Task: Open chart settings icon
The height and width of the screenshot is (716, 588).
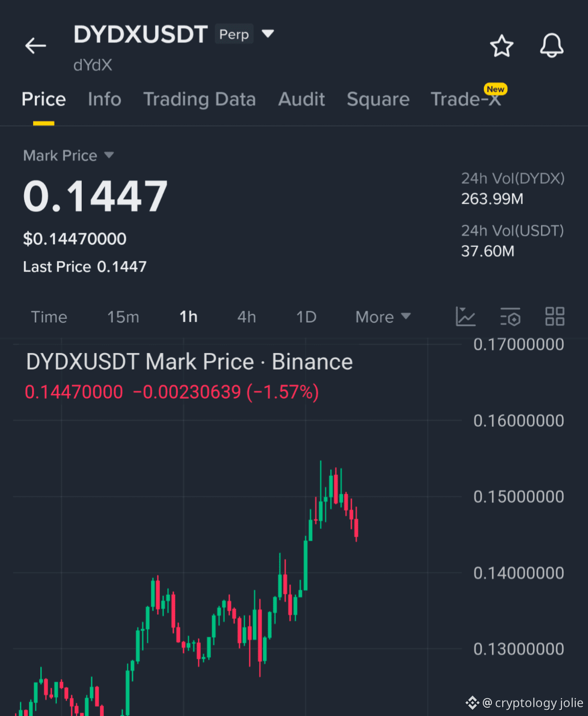Action: 510,316
